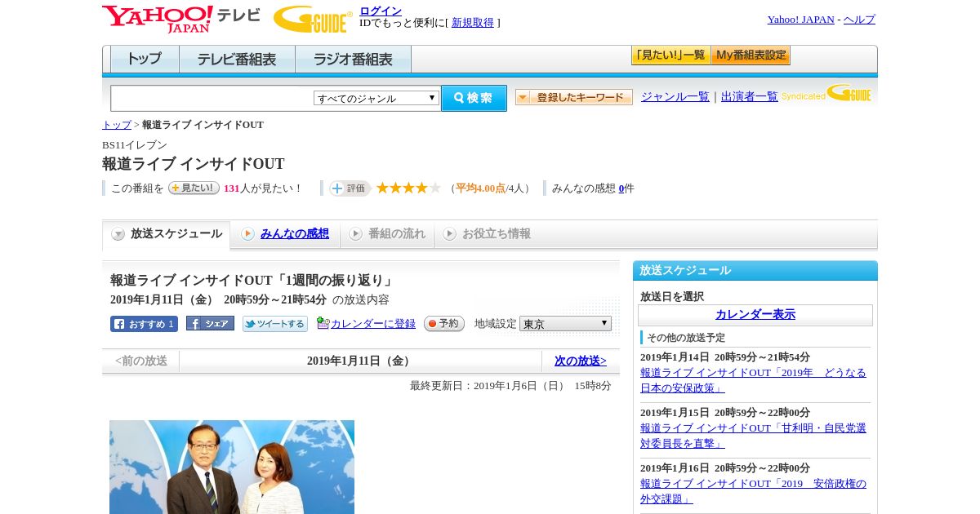This screenshot has height=514, width=980.
Task: Click the Twitter ツイートする button
Action: pyautogui.click(x=275, y=324)
